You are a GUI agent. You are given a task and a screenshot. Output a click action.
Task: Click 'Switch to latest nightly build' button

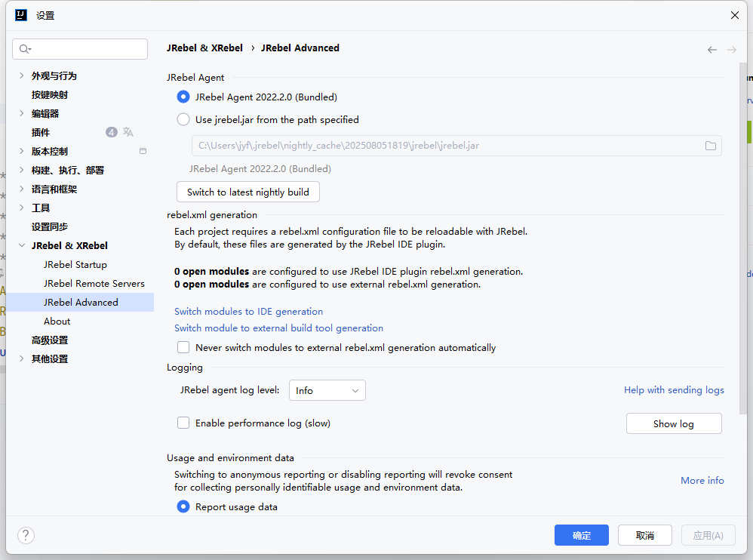[x=247, y=192]
